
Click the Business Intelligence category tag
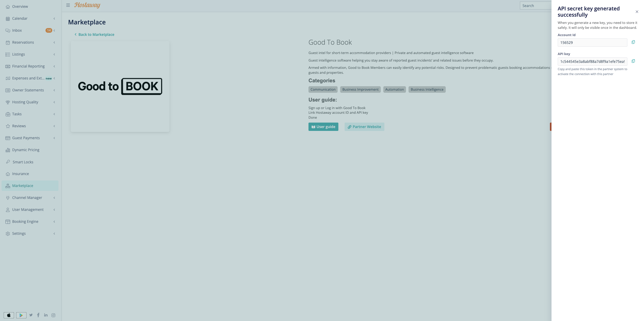click(427, 89)
